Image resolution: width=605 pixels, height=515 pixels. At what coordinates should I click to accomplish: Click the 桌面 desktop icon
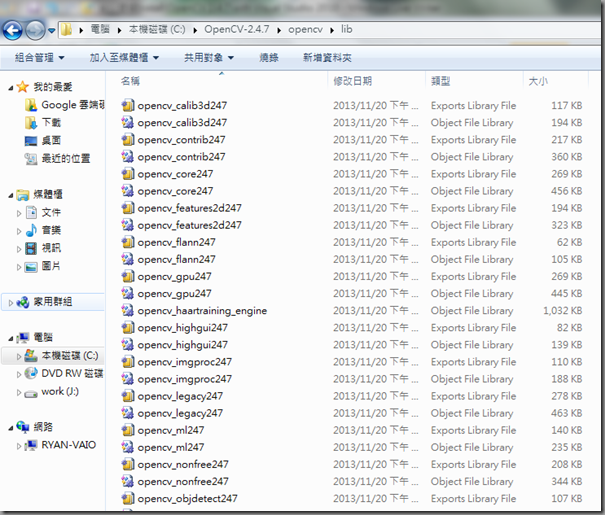[31, 141]
